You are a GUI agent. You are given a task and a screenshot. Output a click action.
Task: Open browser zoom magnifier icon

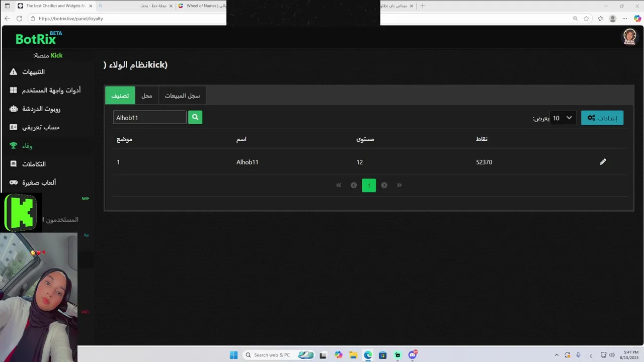[575, 19]
